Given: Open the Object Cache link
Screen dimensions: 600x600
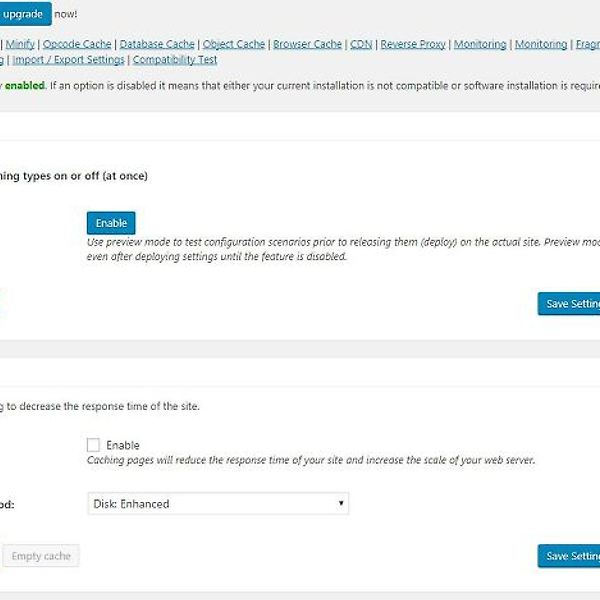Looking at the screenshot, I should (x=233, y=44).
